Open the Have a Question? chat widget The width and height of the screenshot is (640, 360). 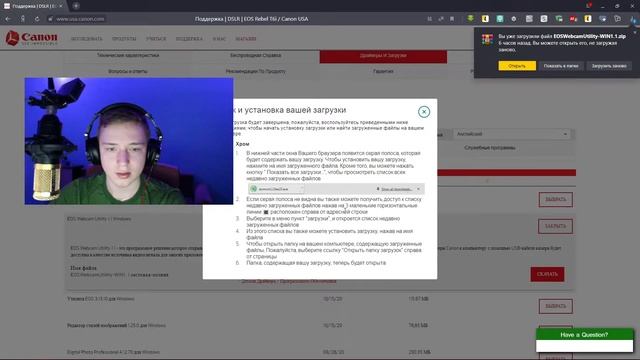[584, 335]
